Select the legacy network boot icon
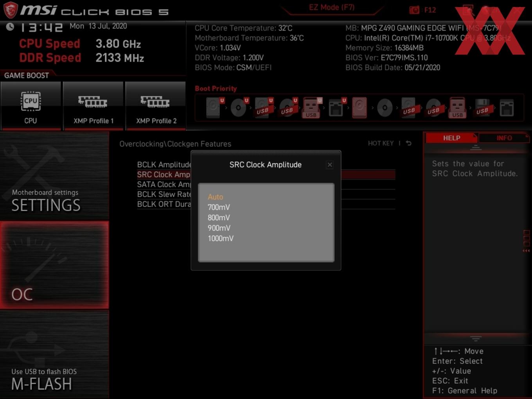 click(x=507, y=108)
